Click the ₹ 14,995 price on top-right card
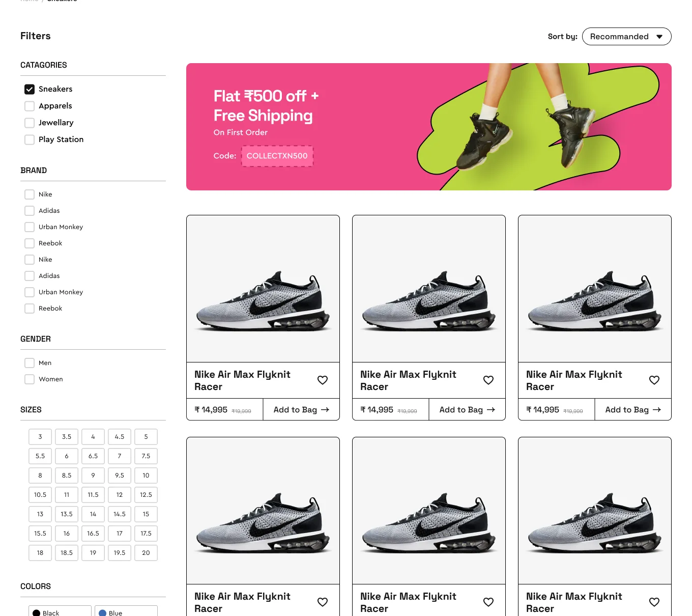The height and width of the screenshot is (616, 692). click(x=543, y=410)
